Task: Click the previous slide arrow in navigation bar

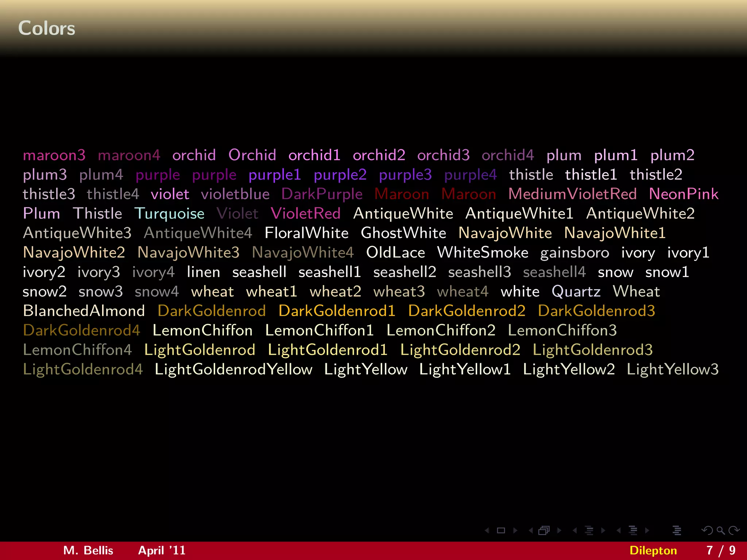Action: (x=487, y=530)
